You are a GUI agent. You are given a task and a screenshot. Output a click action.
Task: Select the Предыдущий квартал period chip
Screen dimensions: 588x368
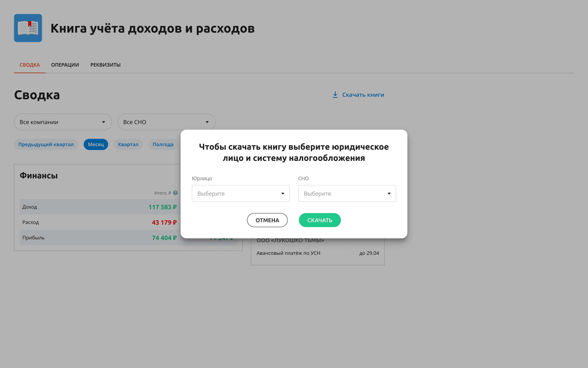click(46, 144)
